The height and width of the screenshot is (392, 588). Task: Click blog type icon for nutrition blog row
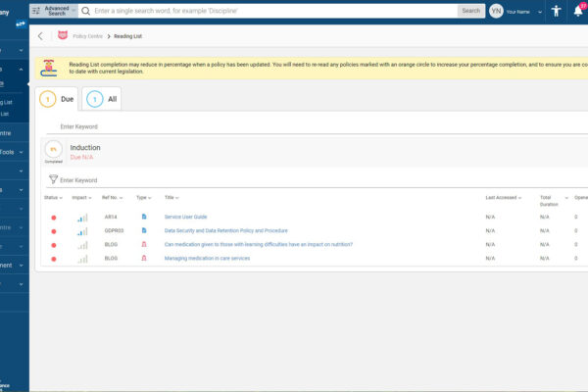(x=144, y=244)
